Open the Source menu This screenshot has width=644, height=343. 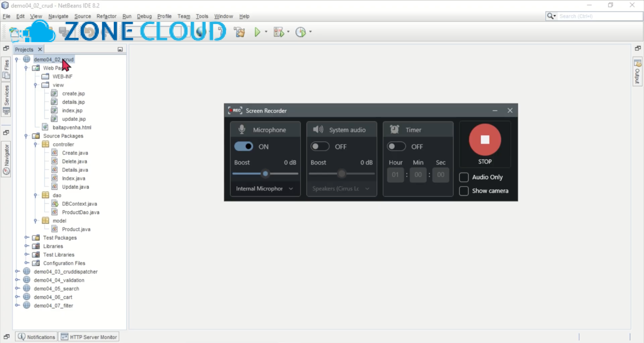click(x=83, y=16)
